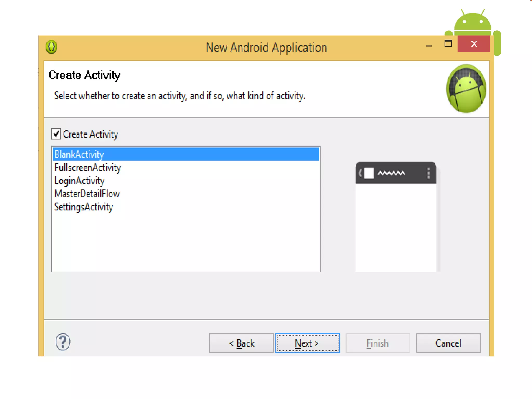Viewport: 532px width, 399px height.
Task: Maximize the New Android Application window
Action: [448, 44]
